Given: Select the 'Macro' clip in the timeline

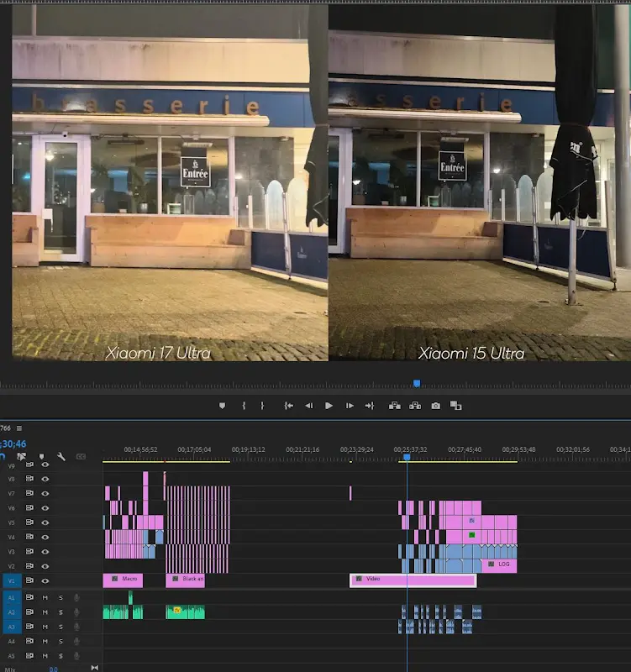Looking at the screenshot, I should [x=123, y=580].
